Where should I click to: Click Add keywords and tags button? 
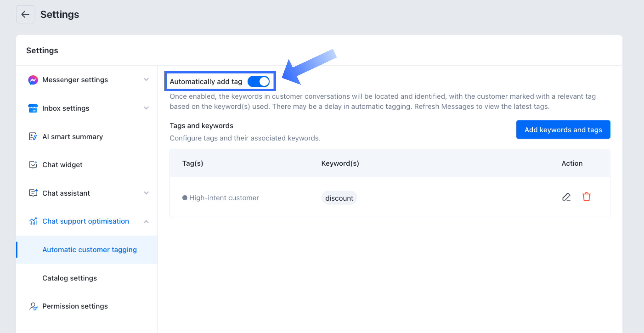tap(563, 130)
